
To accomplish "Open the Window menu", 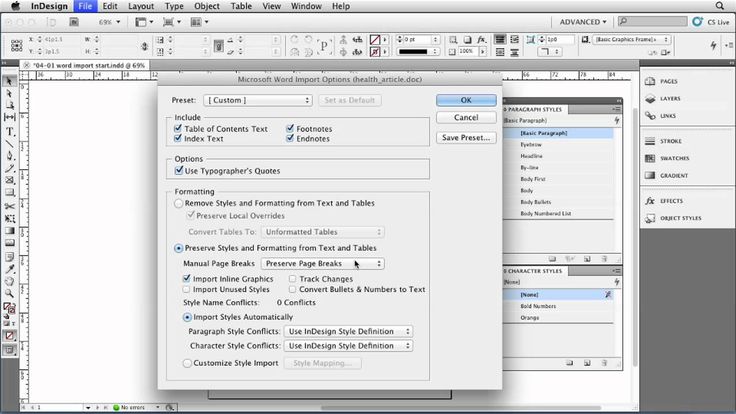I will click(x=306, y=6).
